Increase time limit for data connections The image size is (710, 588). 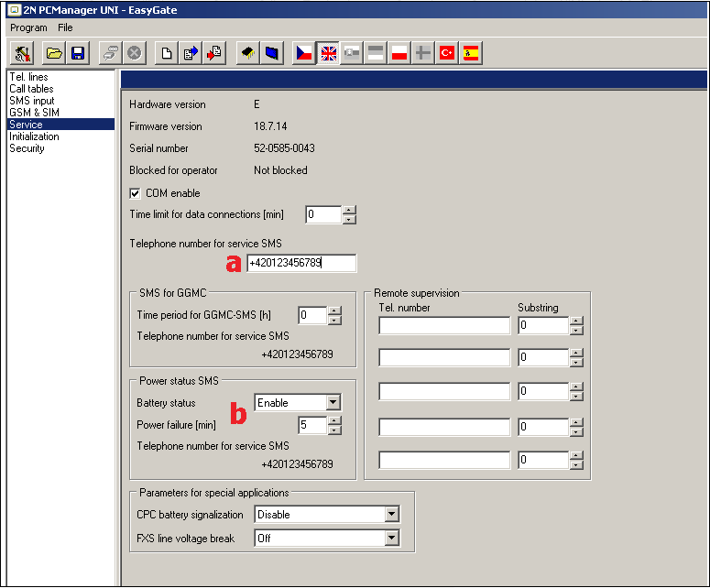click(349, 211)
